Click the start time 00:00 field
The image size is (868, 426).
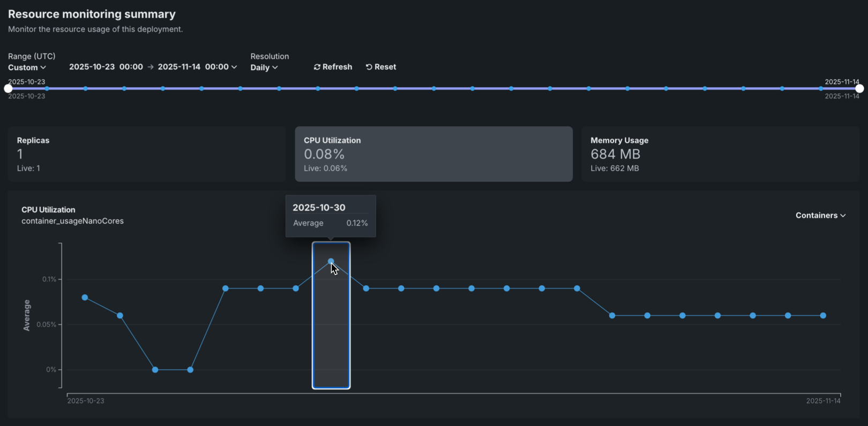131,67
